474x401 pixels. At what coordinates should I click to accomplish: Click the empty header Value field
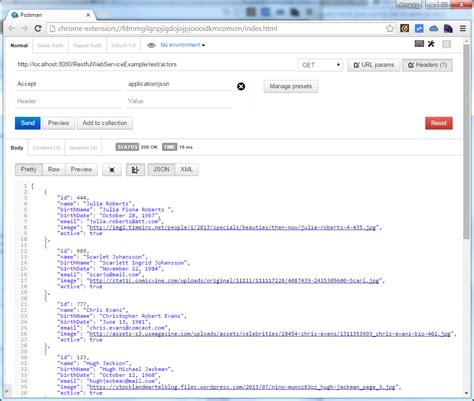point(179,101)
